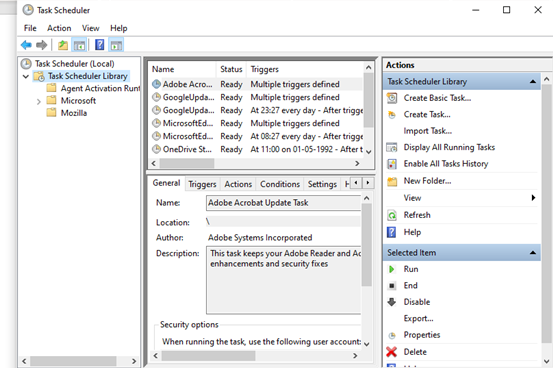Toggle the Show/Hide Console Tree toolbar icon
Viewport: 553px width, 368px height.
[x=79, y=45]
